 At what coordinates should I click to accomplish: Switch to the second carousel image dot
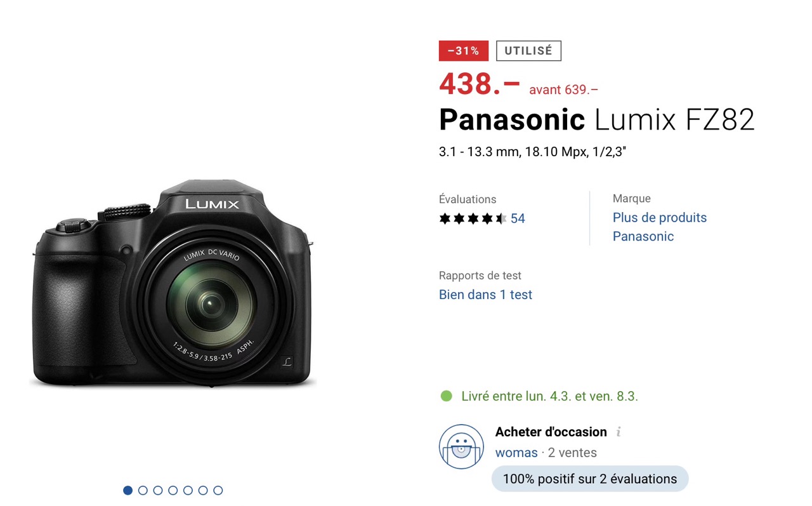(x=143, y=490)
